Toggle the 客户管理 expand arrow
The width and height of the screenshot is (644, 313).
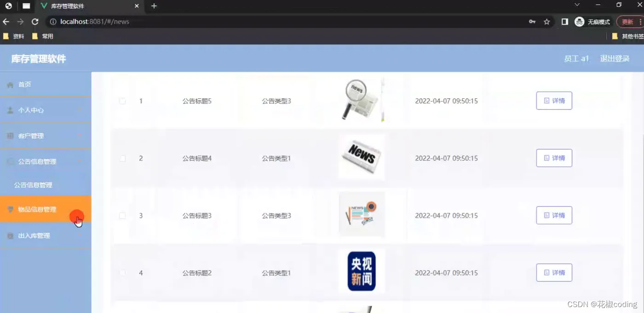click(x=80, y=136)
